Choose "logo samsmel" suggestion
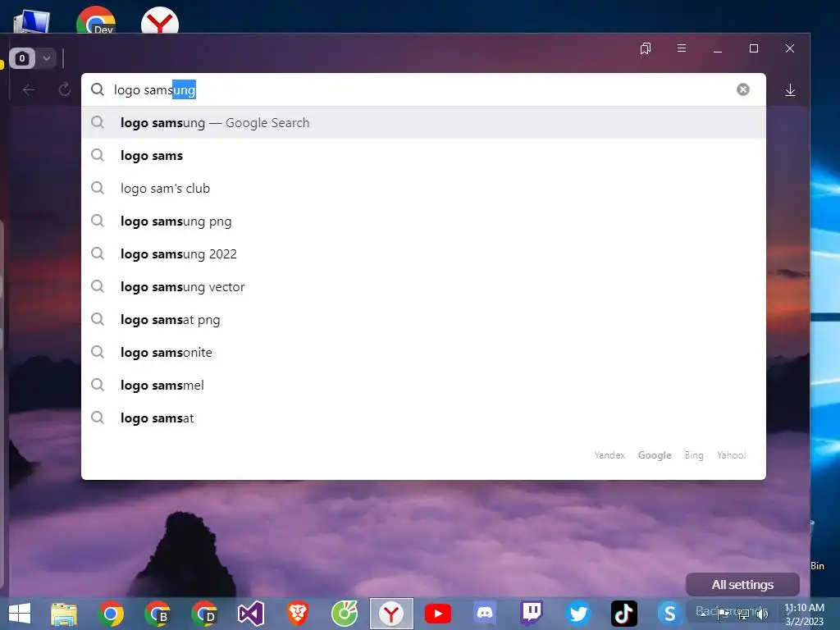Viewport: 840px width, 630px height. [423, 386]
